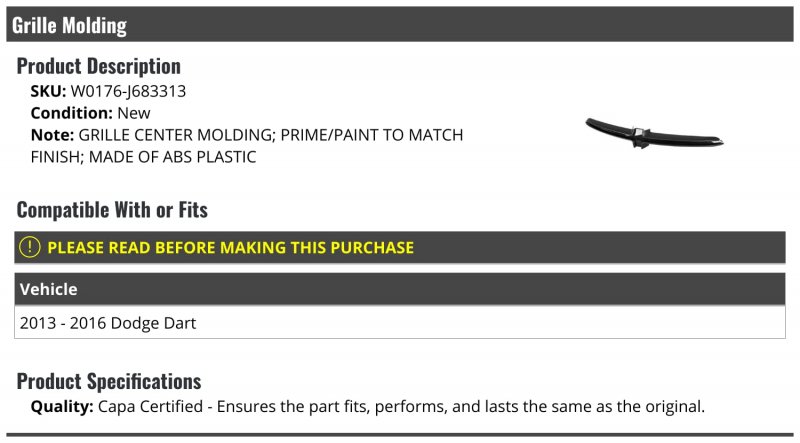Expand the PLEASE READ BEFORE MAKING THIS PURCHASE bar

[399, 248]
